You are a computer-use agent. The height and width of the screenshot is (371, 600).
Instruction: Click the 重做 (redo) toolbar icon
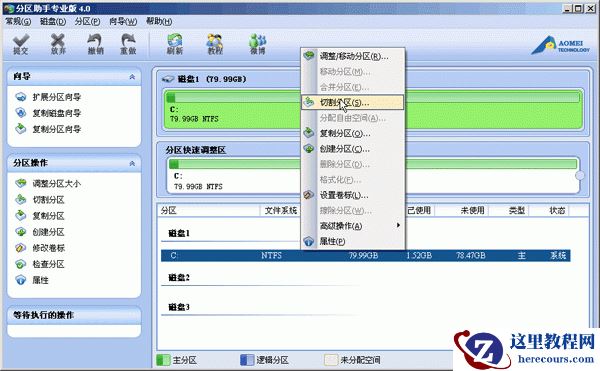[129, 44]
